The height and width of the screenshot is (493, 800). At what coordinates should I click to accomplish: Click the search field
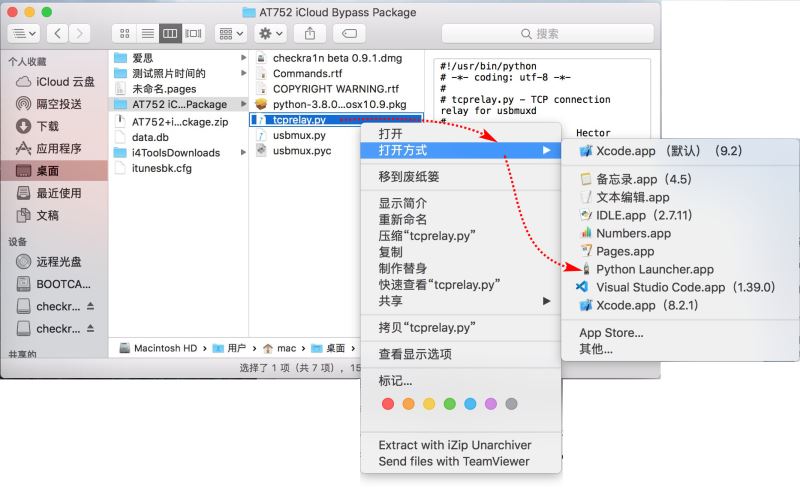(547, 34)
